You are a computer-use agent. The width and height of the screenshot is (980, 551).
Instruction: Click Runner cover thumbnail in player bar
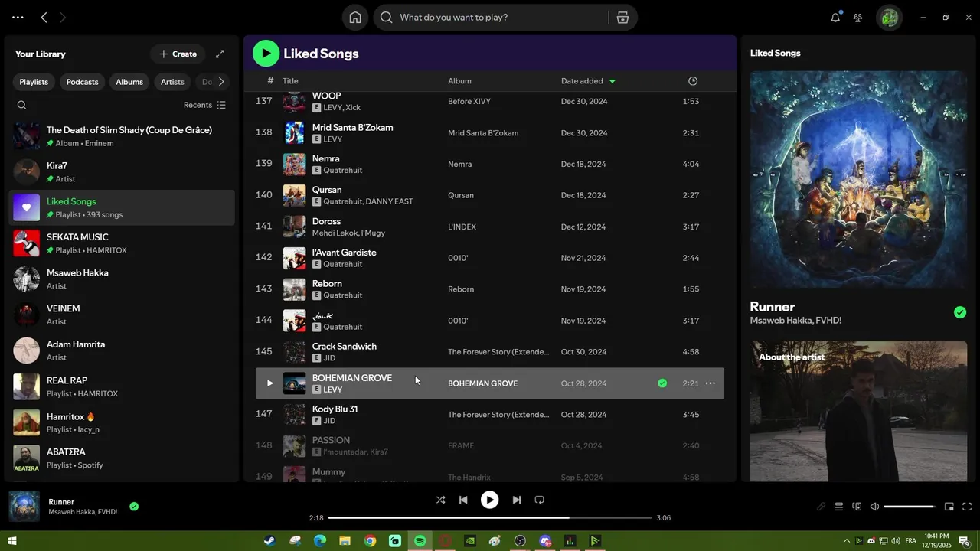coord(24,507)
